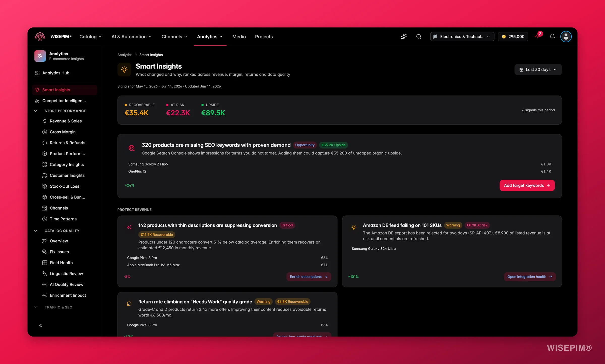Click the Fix Issues wrench icon
The height and width of the screenshot is (364, 605).
[45, 252]
